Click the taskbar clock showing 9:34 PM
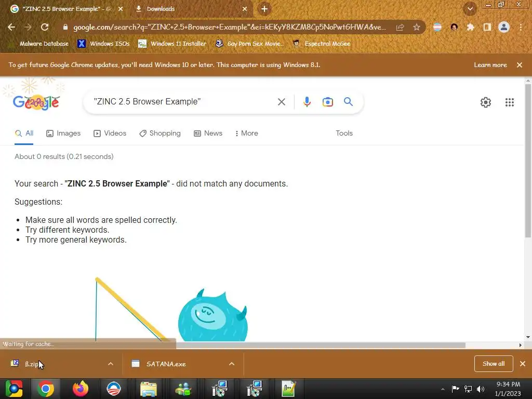 [508, 389]
